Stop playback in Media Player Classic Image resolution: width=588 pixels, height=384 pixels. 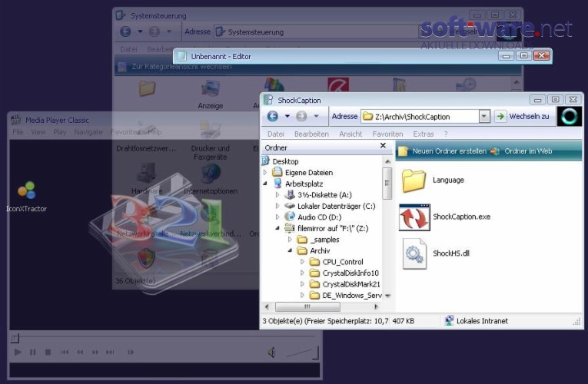[x=48, y=353]
